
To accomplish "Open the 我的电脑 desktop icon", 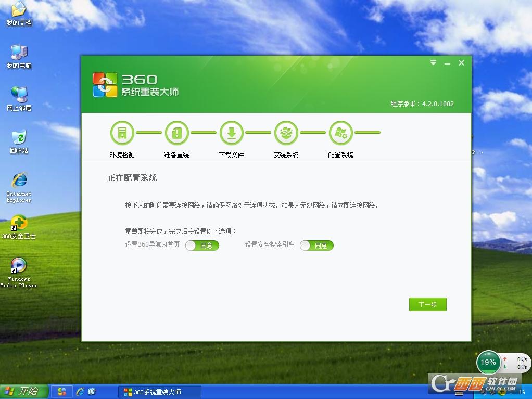I will coord(19,56).
